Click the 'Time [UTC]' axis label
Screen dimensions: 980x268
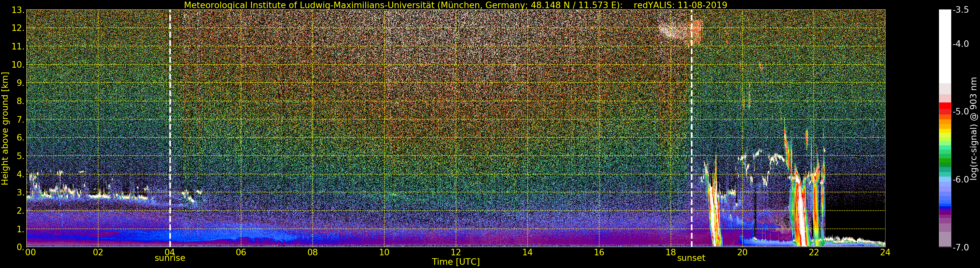coord(456,261)
